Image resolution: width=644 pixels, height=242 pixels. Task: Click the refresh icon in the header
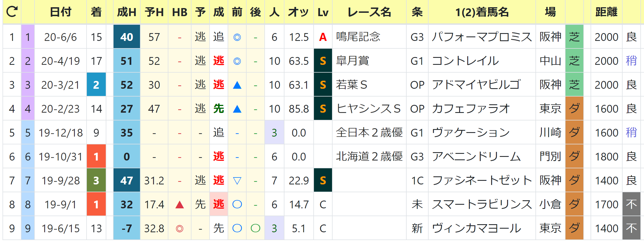pyautogui.click(x=12, y=12)
